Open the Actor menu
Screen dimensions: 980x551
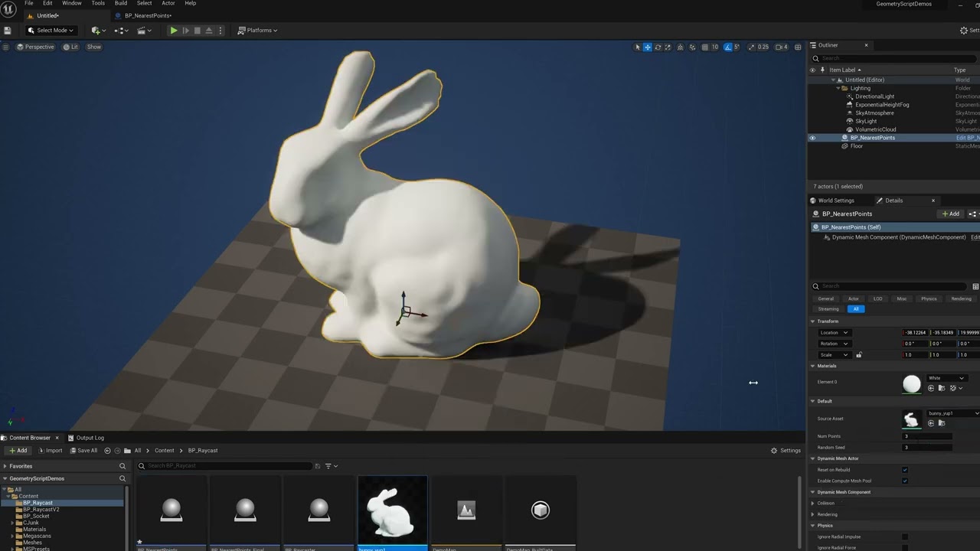(168, 3)
